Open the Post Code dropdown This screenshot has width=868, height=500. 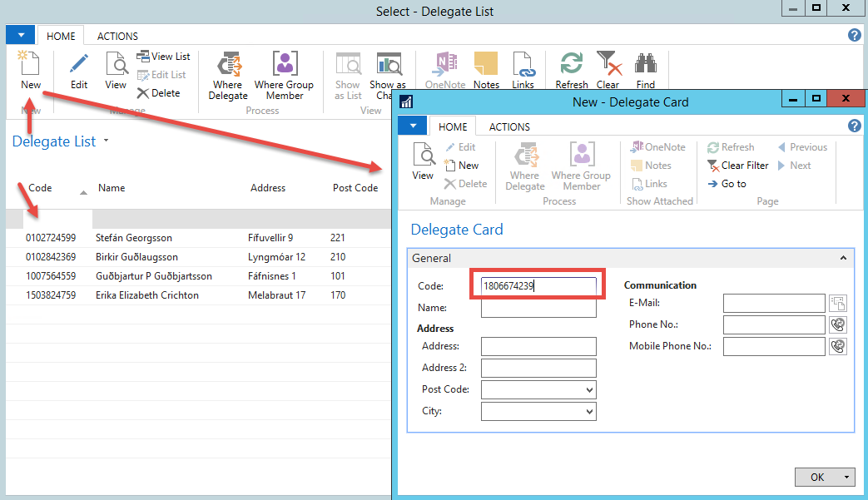click(590, 390)
